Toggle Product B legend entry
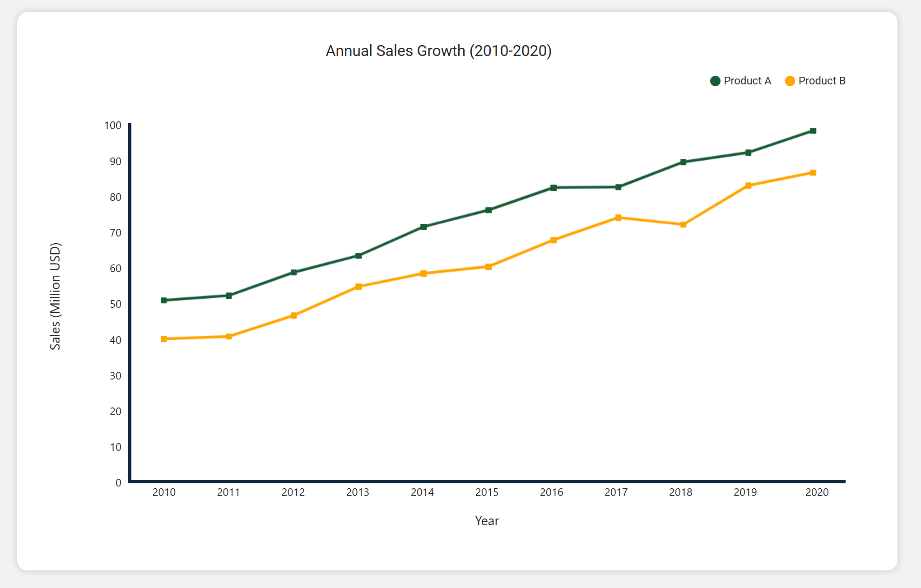This screenshot has width=921, height=588. pos(821,81)
